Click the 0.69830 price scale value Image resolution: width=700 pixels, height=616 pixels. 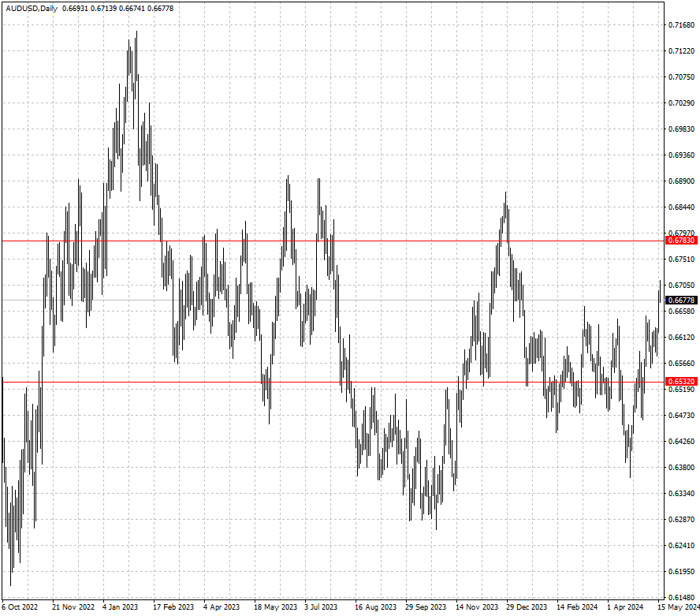681,129
